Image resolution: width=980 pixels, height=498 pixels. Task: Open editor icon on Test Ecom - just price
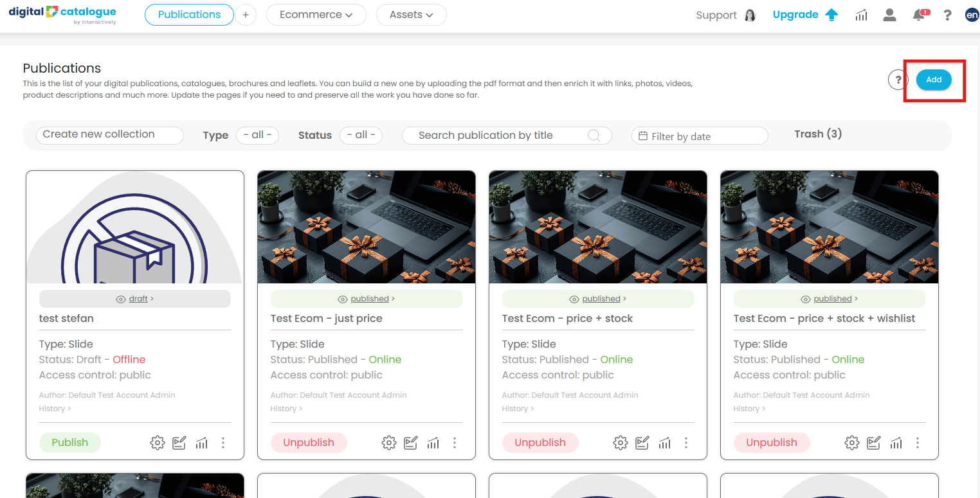point(411,443)
